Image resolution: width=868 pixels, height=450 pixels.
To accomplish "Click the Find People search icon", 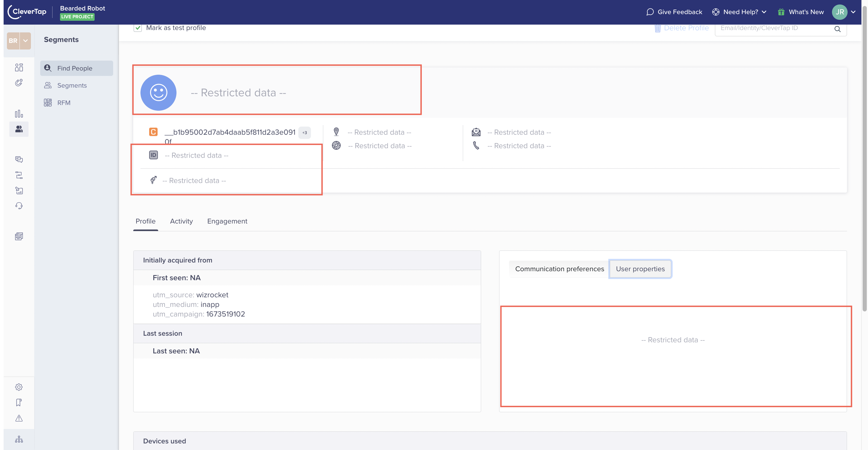I will point(48,68).
